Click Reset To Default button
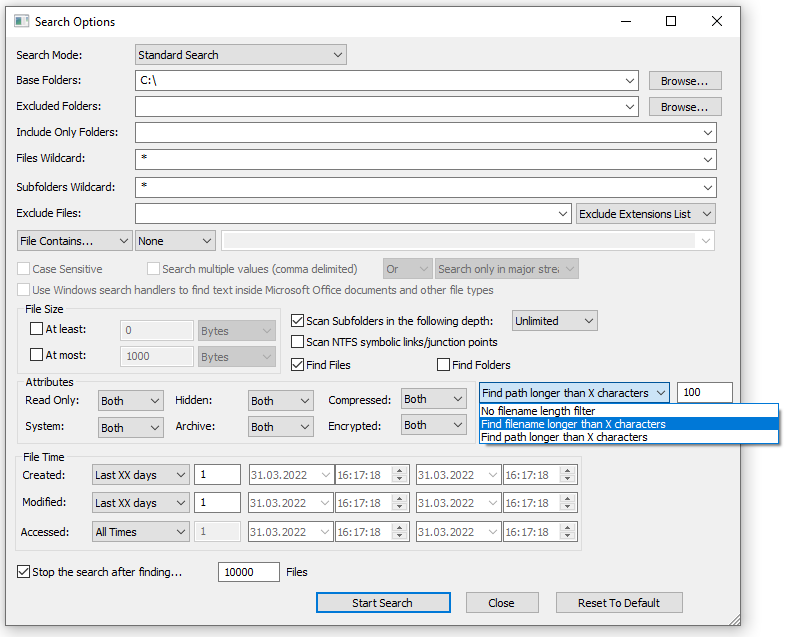The width and height of the screenshot is (787, 637). click(x=619, y=603)
